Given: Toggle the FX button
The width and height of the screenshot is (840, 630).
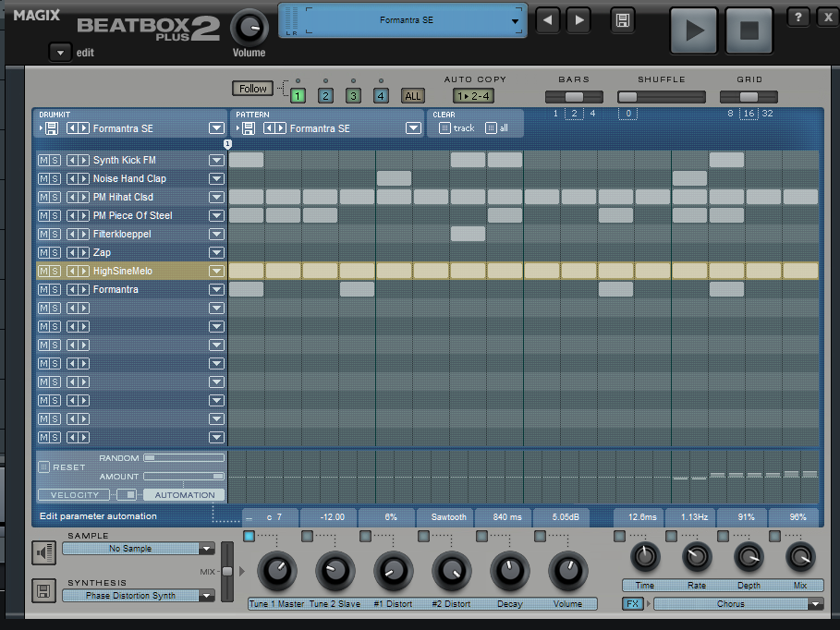Looking at the screenshot, I should pos(633,604).
